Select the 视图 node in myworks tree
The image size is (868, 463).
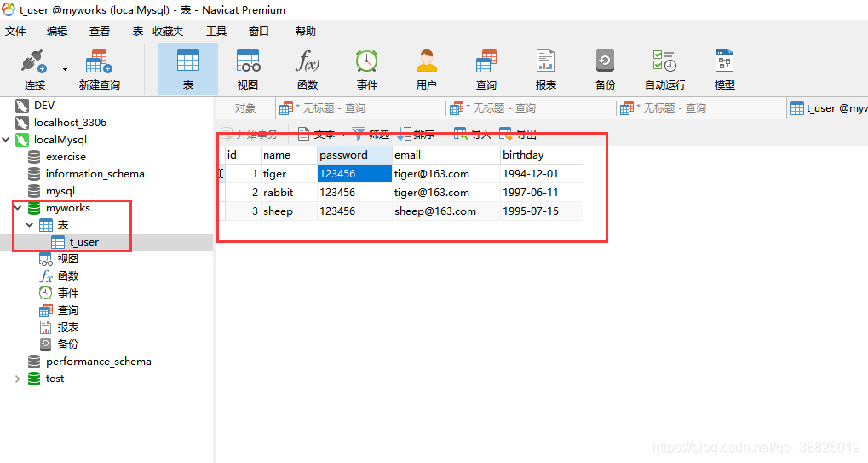coord(67,258)
